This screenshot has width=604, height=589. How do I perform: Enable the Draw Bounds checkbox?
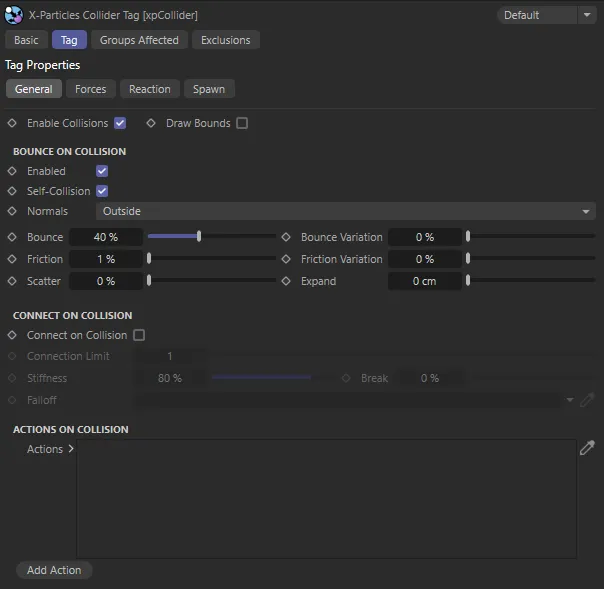coord(242,123)
